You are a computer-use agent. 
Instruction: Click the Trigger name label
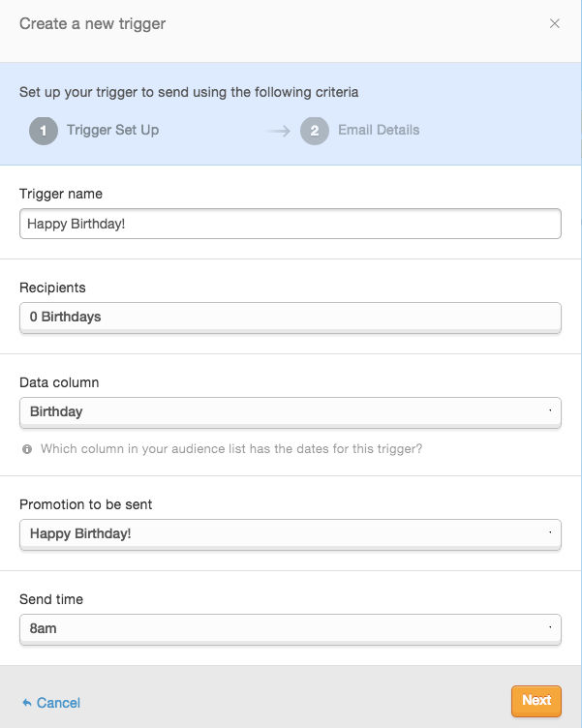(x=61, y=194)
